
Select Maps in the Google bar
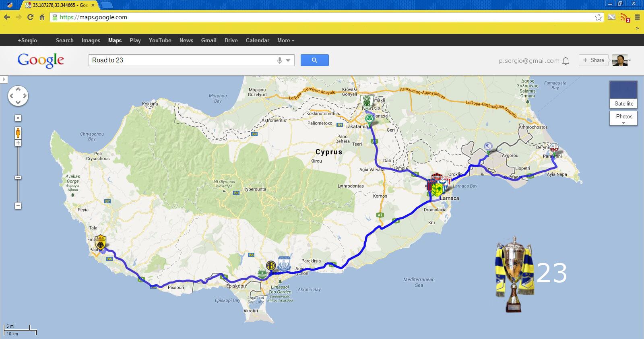(x=115, y=40)
